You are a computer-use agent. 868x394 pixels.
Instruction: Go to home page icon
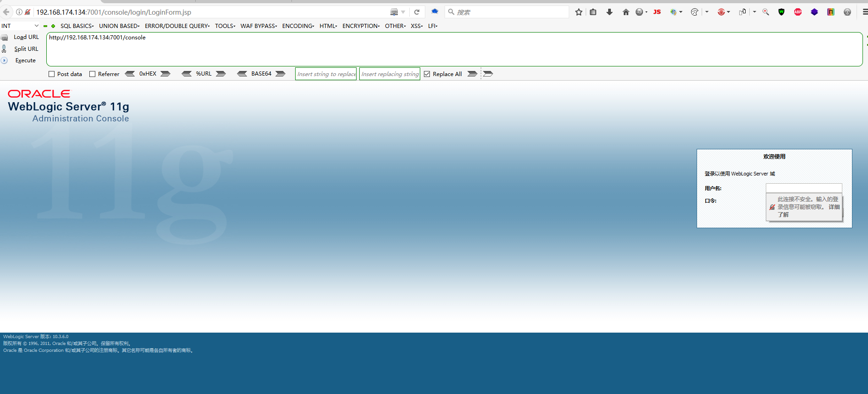626,12
